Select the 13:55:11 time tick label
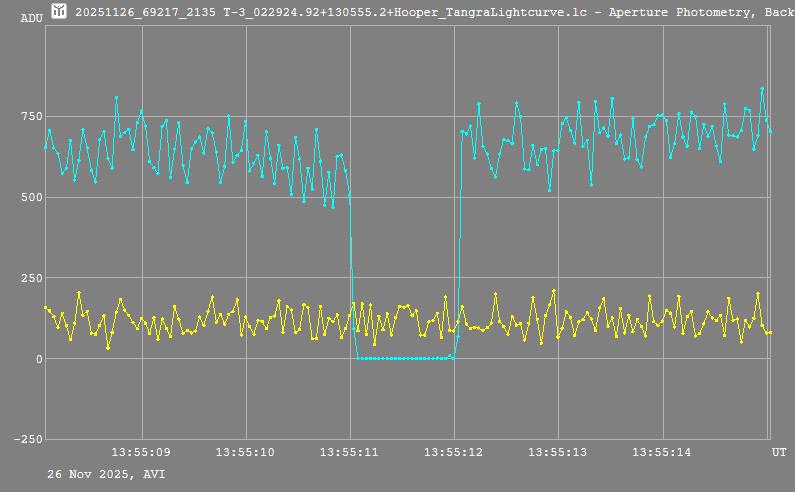 click(349, 453)
